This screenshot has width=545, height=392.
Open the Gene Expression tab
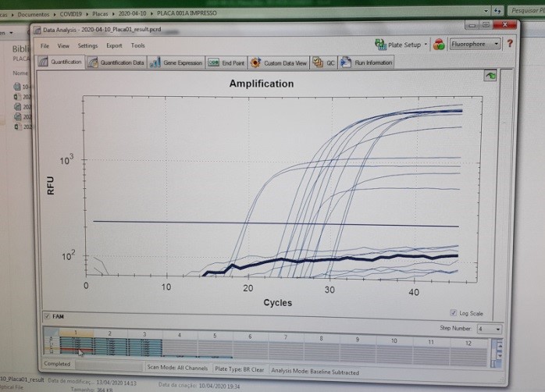[177, 62]
